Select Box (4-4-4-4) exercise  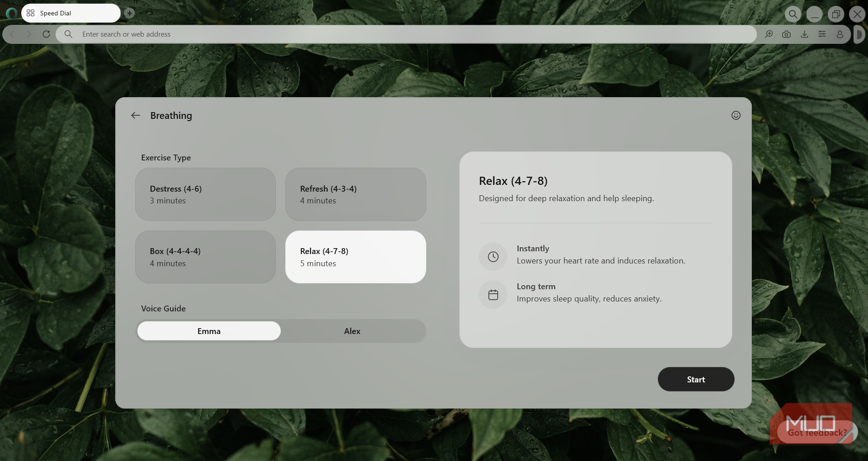pyautogui.click(x=205, y=257)
